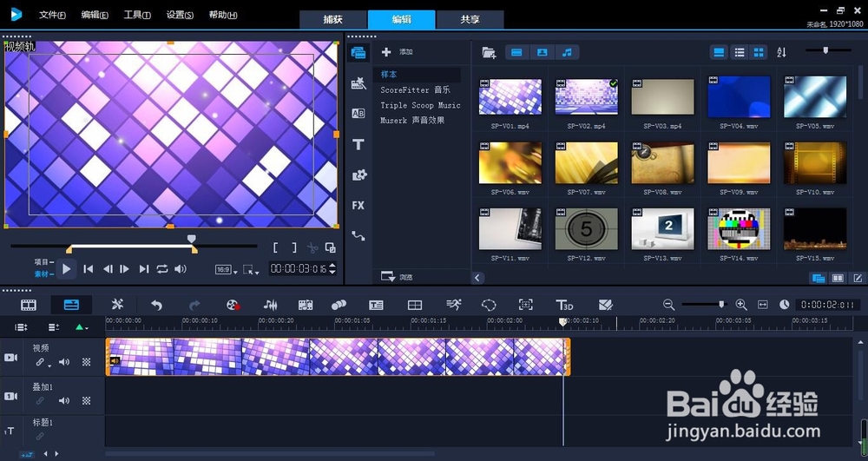
Task: Click the enlarge preview window icon
Action: tap(331, 248)
